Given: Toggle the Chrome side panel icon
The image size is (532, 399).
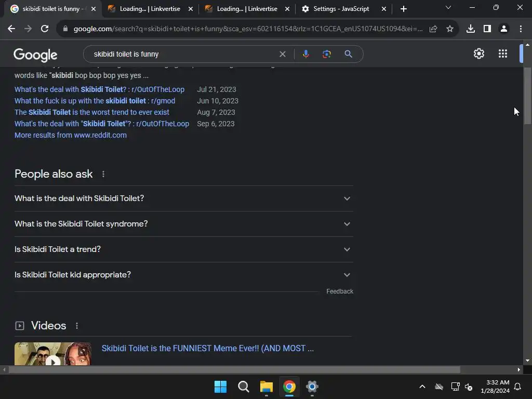Looking at the screenshot, I should (x=487, y=29).
